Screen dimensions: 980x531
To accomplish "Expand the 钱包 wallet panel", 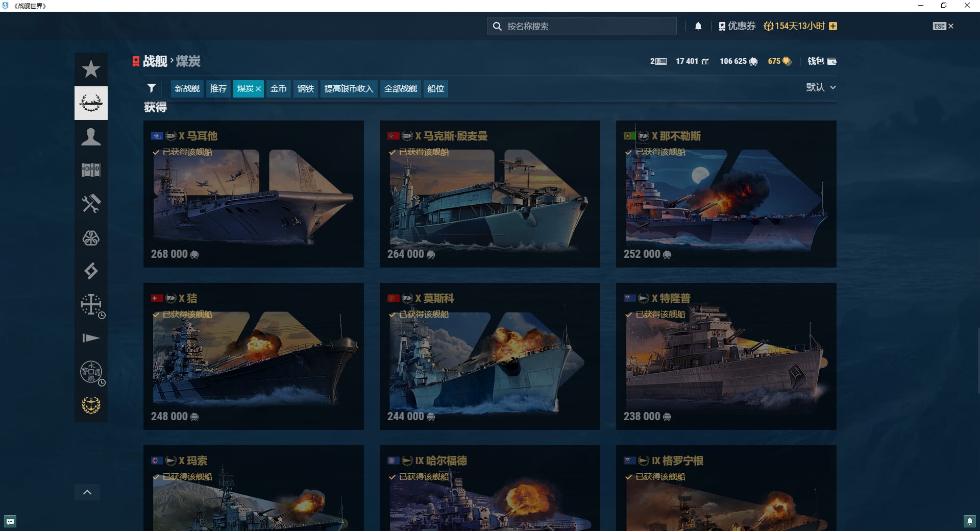I will click(x=822, y=61).
